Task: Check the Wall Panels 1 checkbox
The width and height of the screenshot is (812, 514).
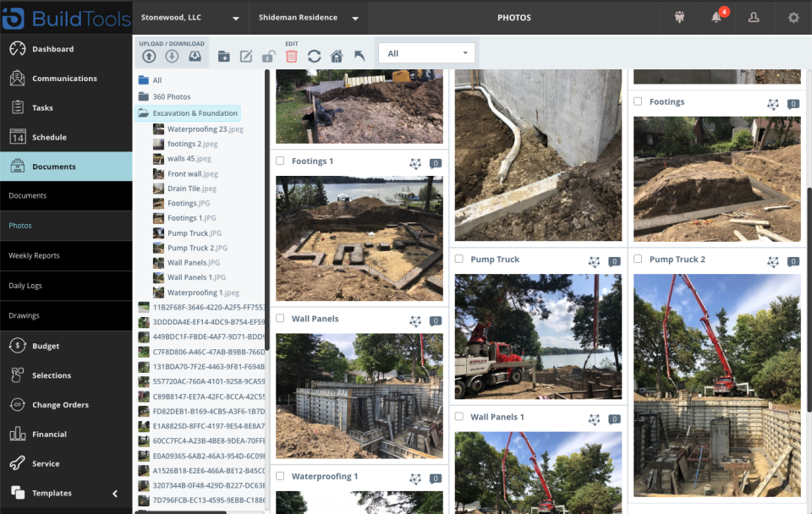Action: point(458,417)
